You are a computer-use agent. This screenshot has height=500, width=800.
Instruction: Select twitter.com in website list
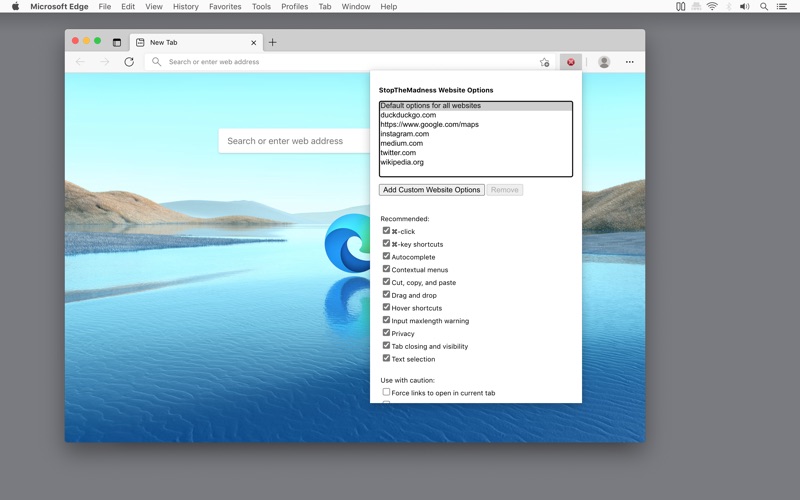pyautogui.click(x=476, y=153)
